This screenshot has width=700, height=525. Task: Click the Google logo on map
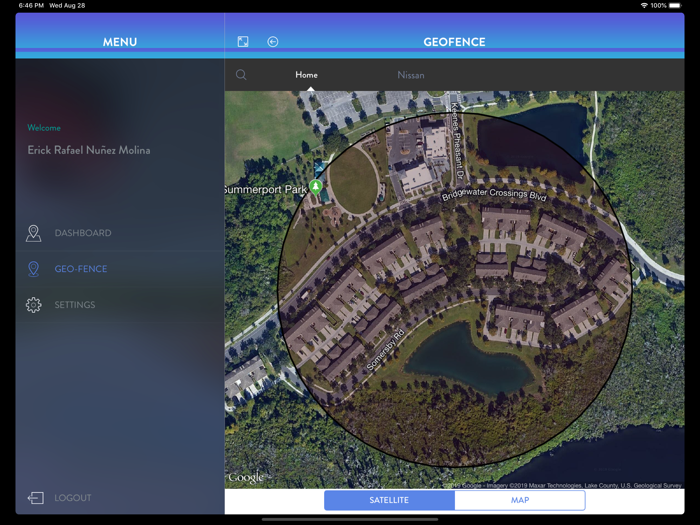[x=246, y=478]
